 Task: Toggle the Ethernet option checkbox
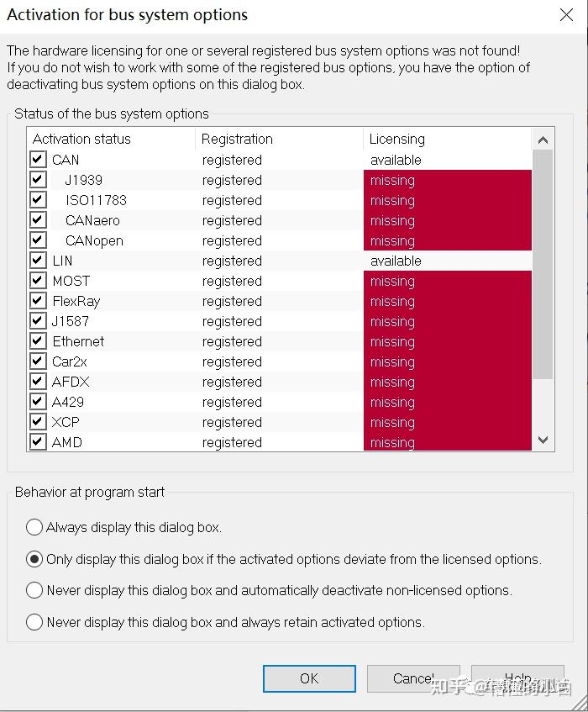coord(38,341)
